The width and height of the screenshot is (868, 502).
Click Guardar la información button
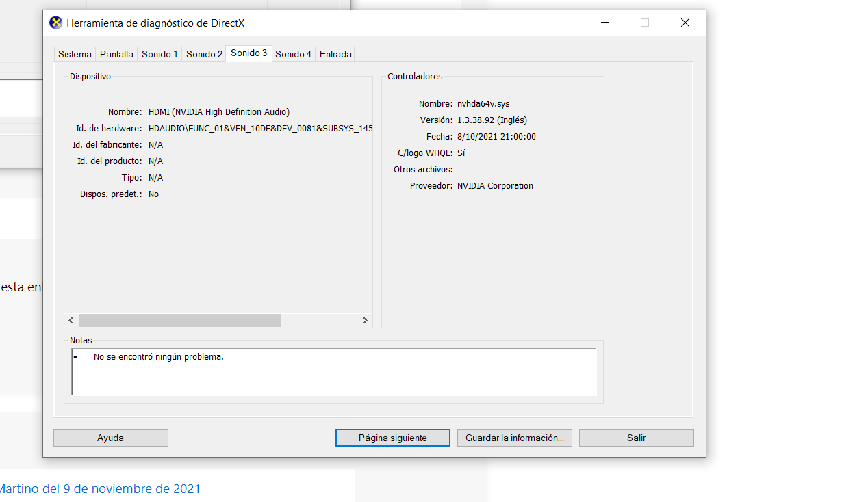(515, 438)
